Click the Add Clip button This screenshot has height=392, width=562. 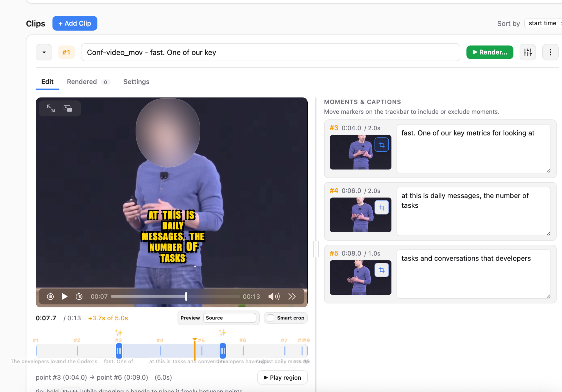click(x=75, y=23)
